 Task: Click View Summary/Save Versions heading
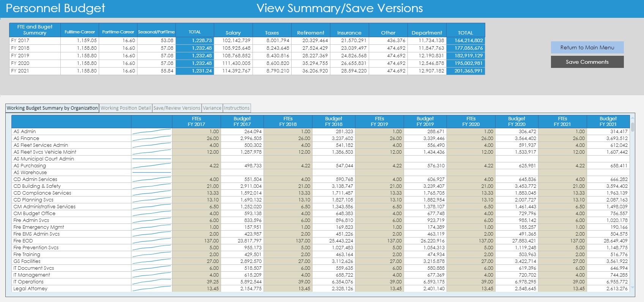point(339,8)
